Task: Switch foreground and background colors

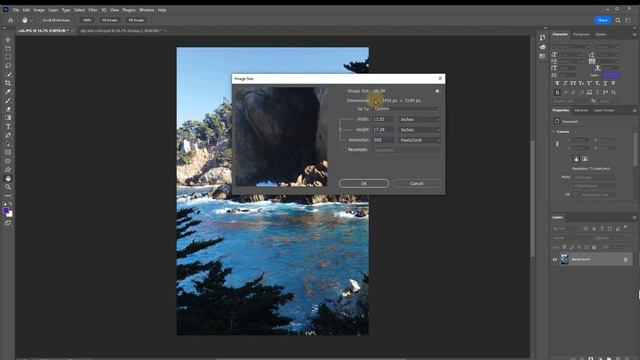Action: (11, 204)
